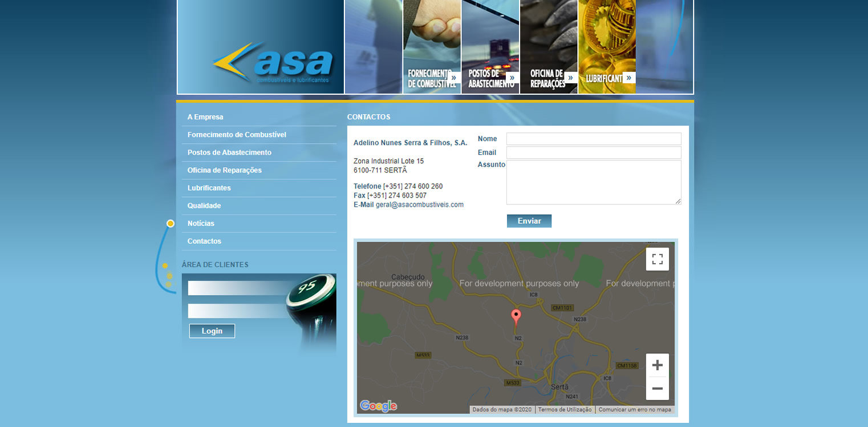This screenshot has width=868, height=427.
Task: Click the Cabeçudo label on map
Action: [x=408, y=276]
